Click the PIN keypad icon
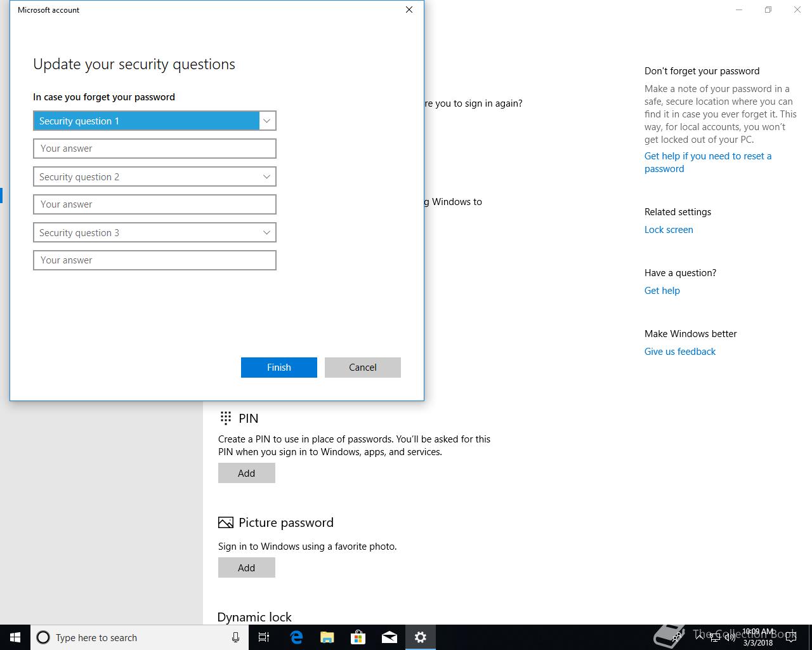Screen dimensions: 812x650 pyautogui.click(x=225, y=418)
